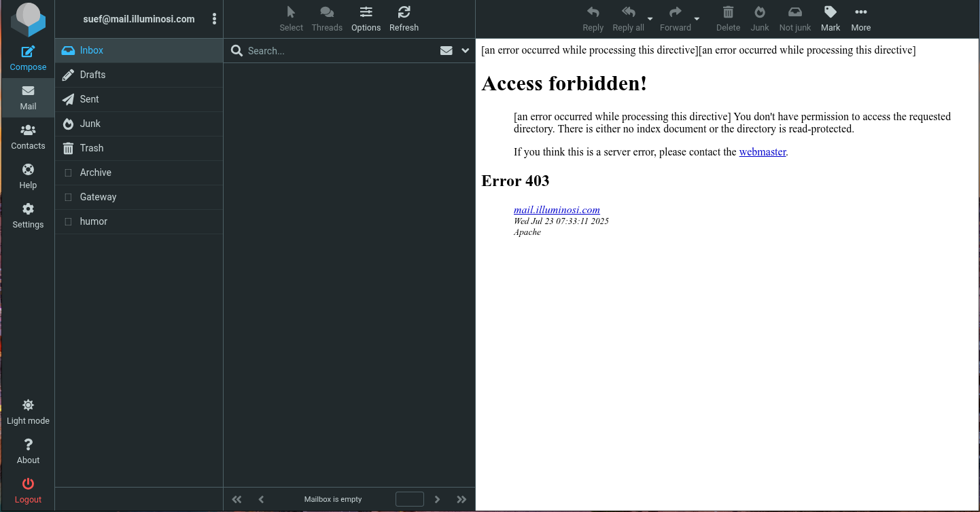Open the Archive folder
The width and height of the screenshot is (980, 512).
(x=139, y=172)
